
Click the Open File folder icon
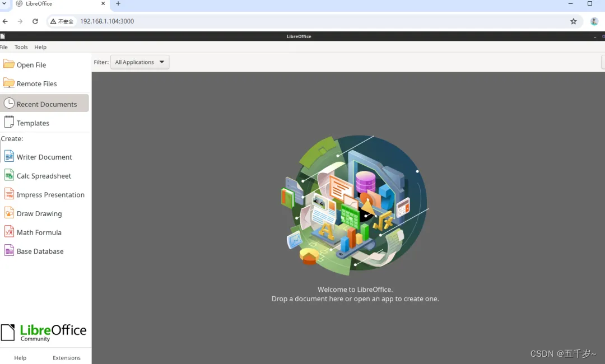(9, 64)
